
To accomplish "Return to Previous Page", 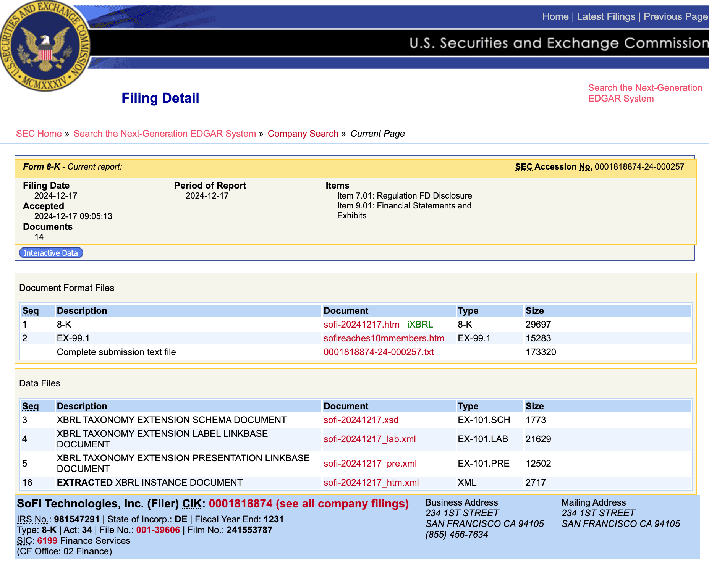I will point(676,17).
